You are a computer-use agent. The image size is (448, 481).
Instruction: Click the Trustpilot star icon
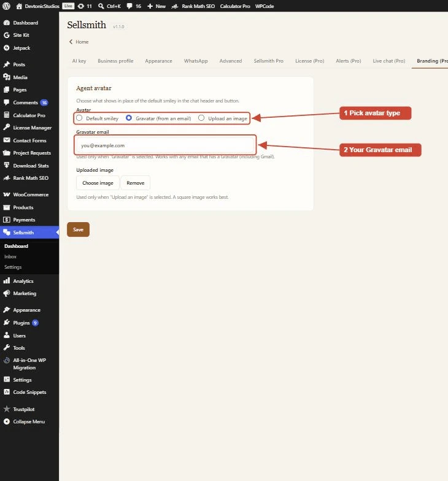[6, 409]
